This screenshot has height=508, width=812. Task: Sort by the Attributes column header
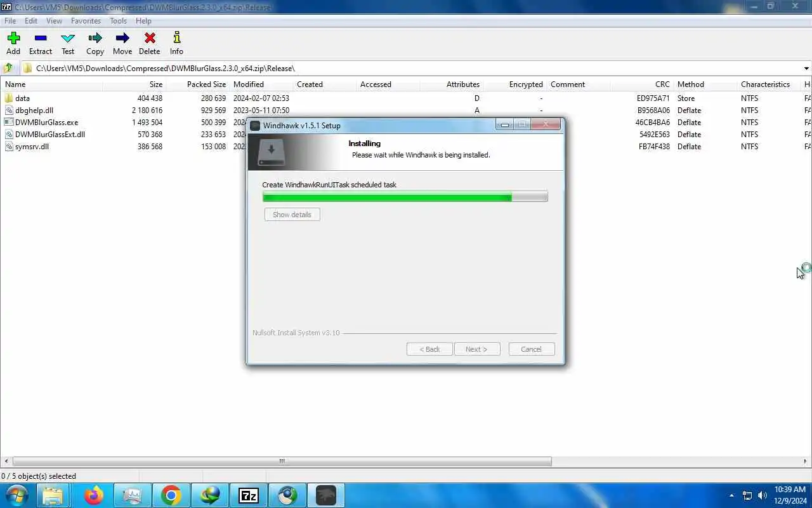click(x=451, y=84)
